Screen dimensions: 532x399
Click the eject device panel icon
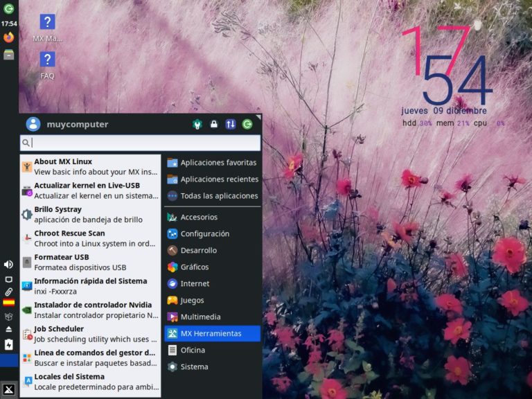9,329
